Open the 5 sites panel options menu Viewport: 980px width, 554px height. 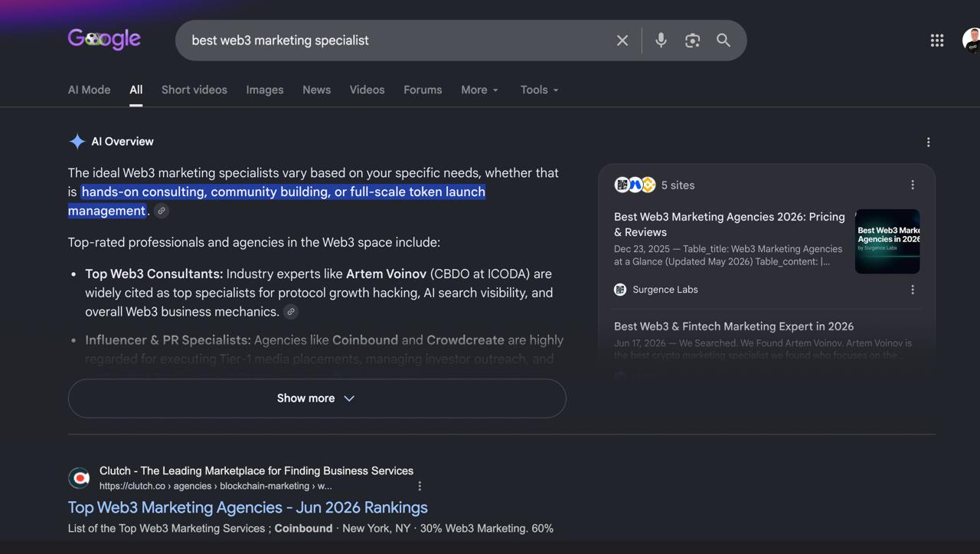pos(912,185)
